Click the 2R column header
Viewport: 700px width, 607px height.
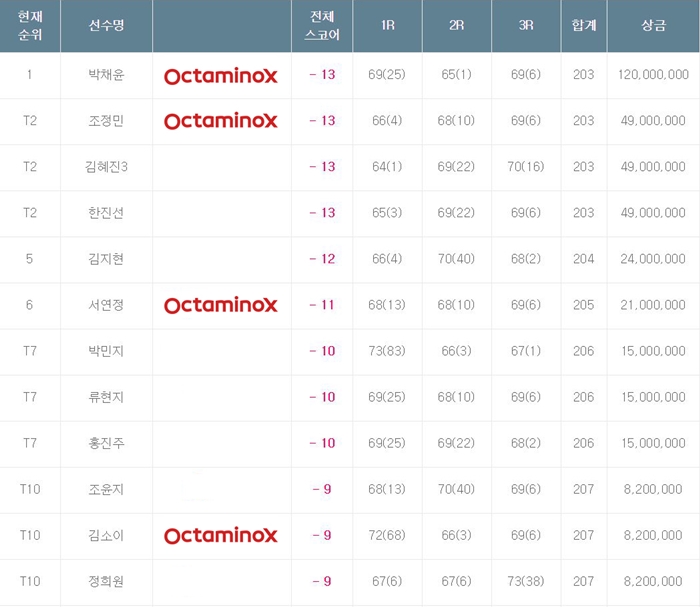pyautogui.click(x=456, y=26)
